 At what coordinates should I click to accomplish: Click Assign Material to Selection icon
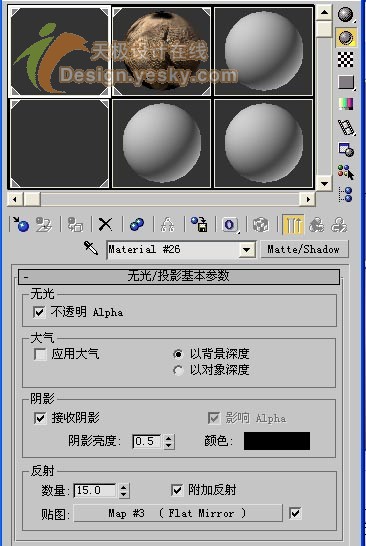pos(75,225)
